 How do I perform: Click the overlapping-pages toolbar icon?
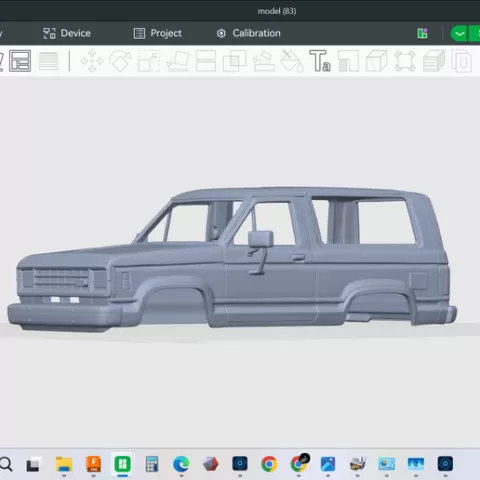(x=462, y=61)
